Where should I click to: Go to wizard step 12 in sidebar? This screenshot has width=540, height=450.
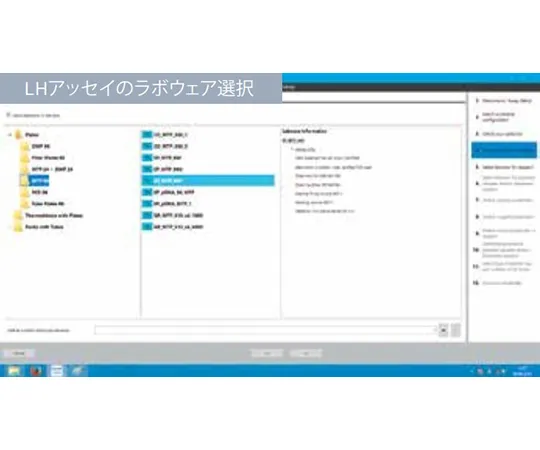(498, 283)
